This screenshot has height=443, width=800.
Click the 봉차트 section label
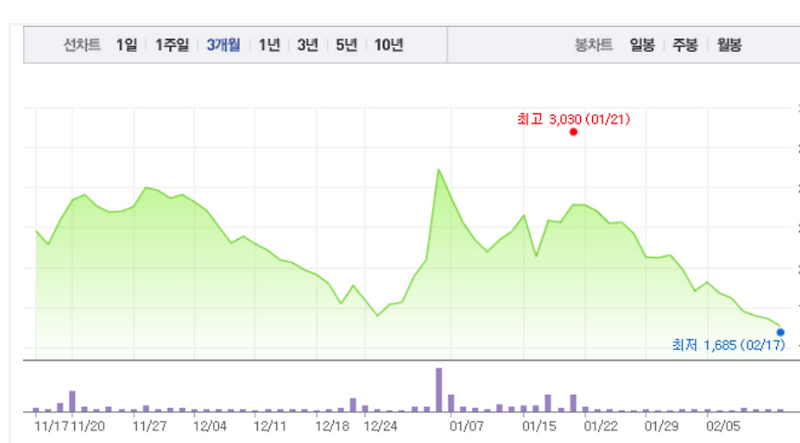[x=593, y=45]
